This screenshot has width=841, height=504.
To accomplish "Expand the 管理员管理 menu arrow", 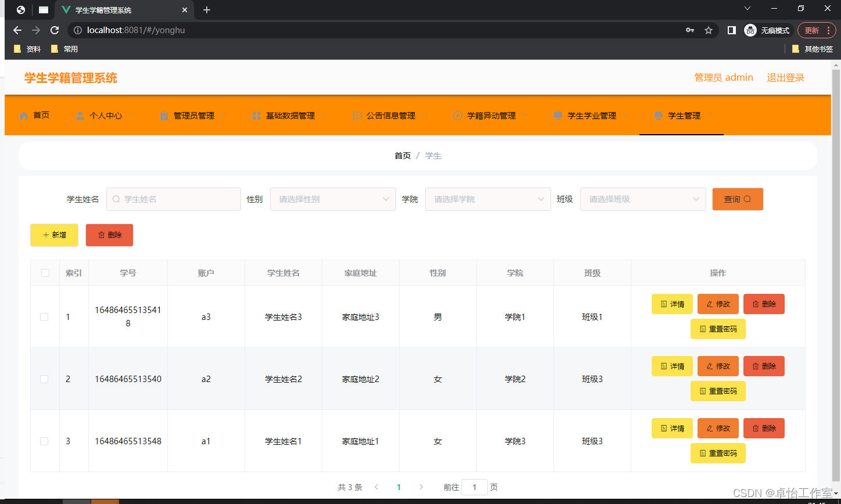I will (x=223, y=115).
